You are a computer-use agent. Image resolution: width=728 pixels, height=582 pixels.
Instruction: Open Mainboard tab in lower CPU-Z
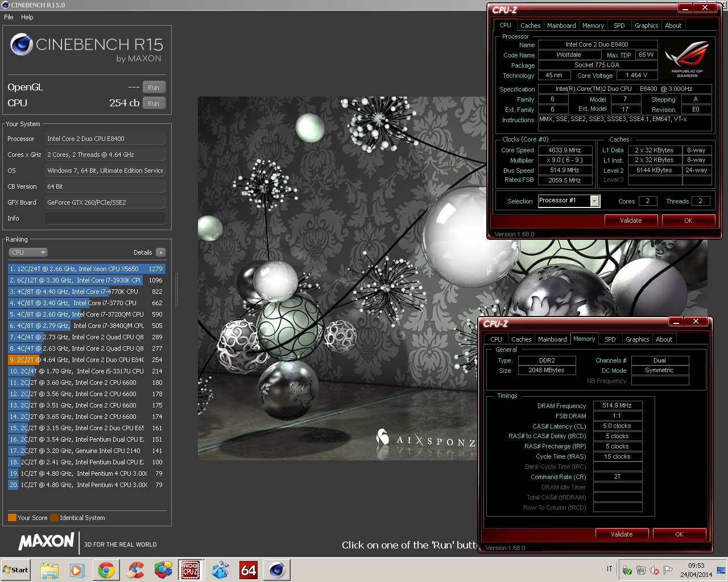(x=552, y=339)
